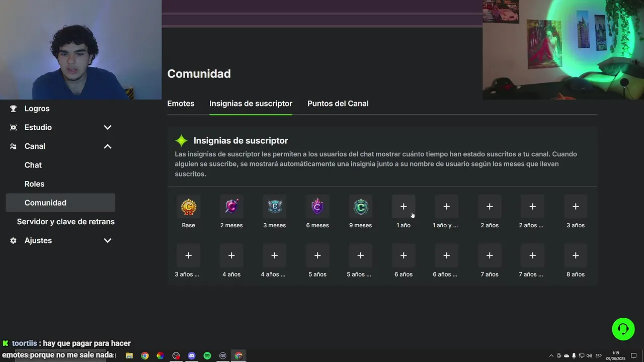Expand the Estudio section chevron

click(108, 128)
